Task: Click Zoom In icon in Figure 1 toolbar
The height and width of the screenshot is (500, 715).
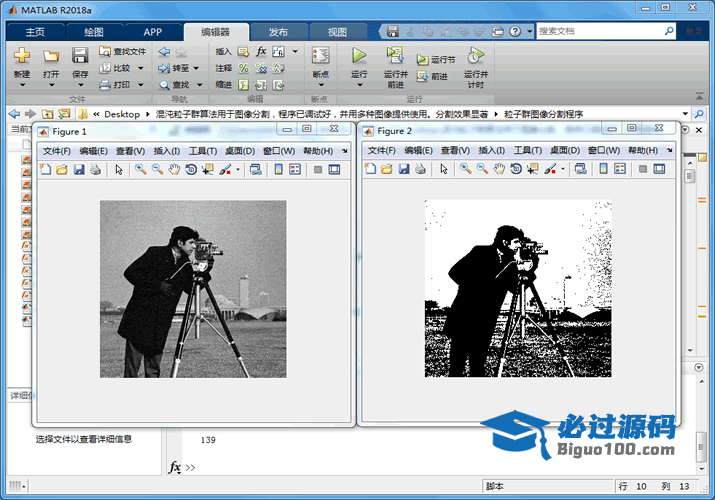Action: pos(140,170)
